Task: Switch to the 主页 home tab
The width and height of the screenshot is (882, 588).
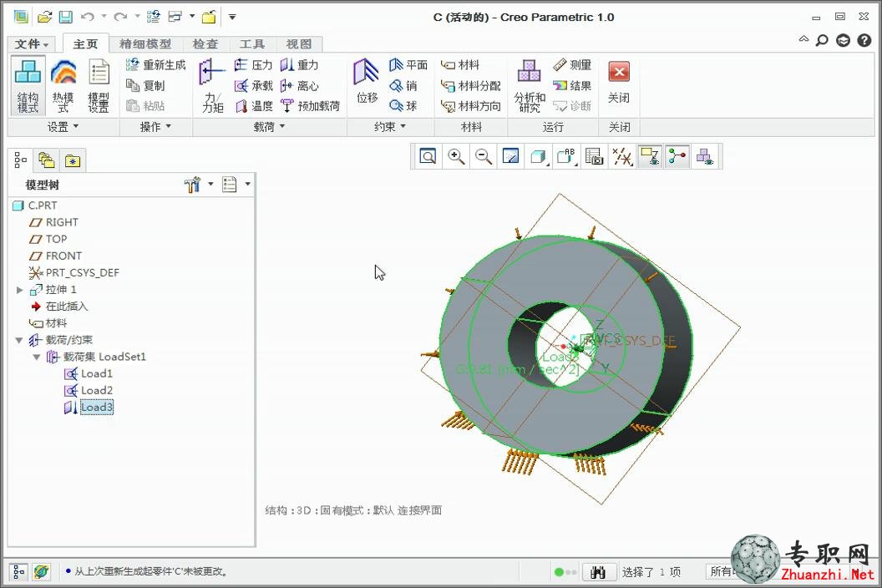Action: [85, 44]
